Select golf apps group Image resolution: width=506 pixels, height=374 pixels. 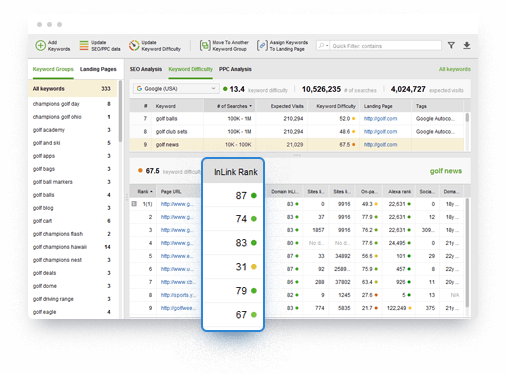coord(73,156)
